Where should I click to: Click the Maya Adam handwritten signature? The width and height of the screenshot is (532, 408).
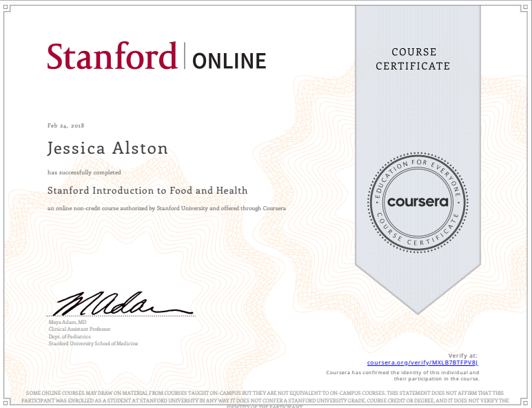124,303
